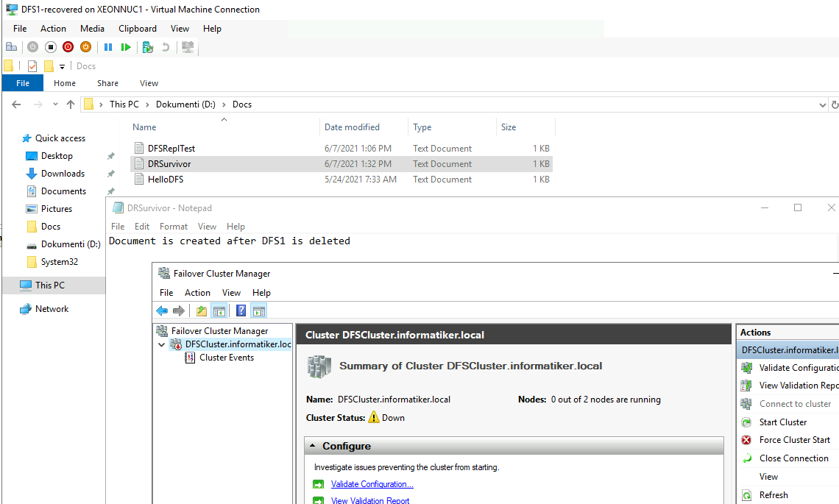
Task: Open the Clipboard menu
Action: (138, 29)
